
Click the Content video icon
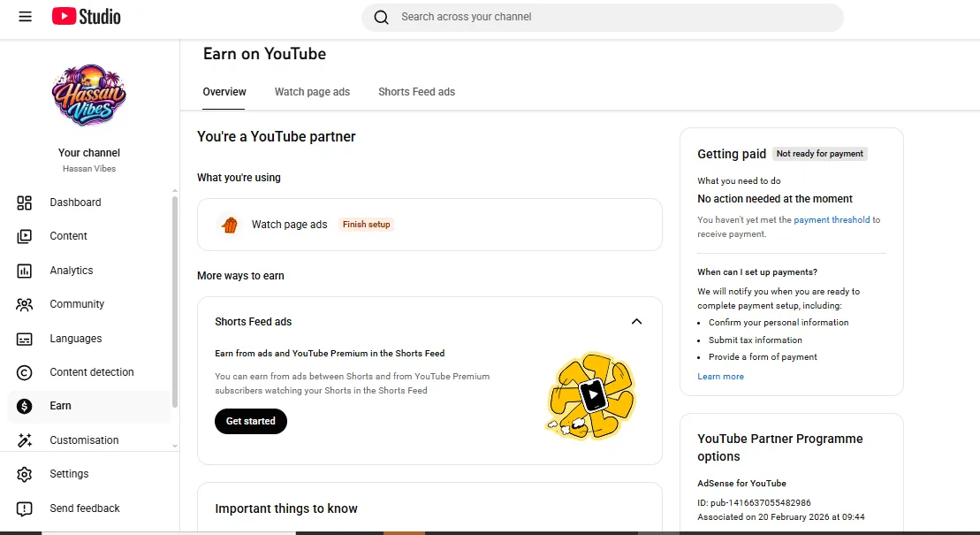(25, 236)
